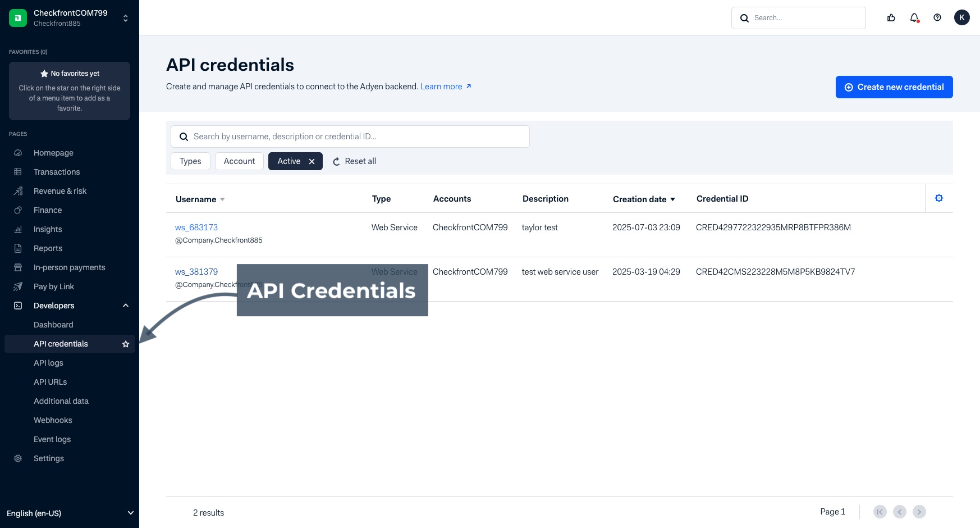
Task: Open the notifications bell
Action: coord(914,18)
